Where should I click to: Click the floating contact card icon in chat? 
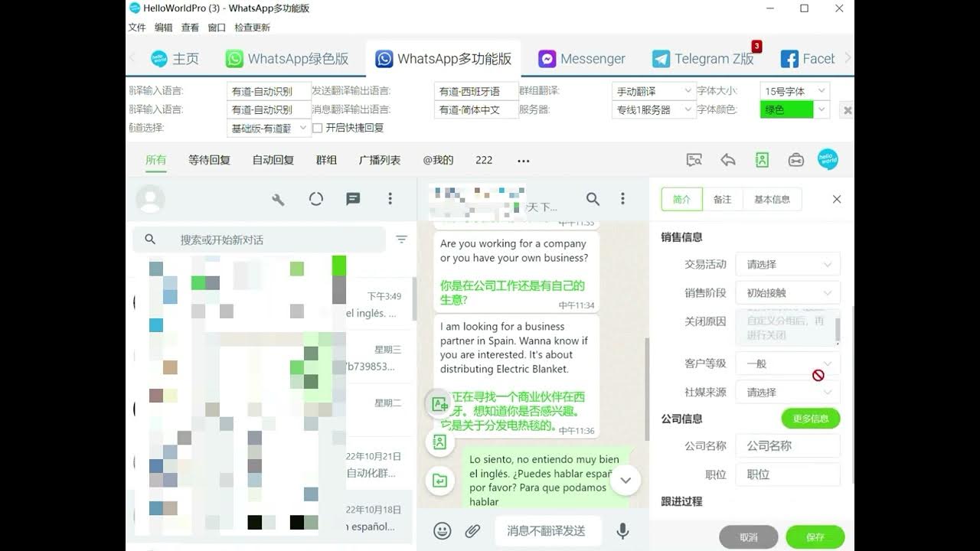440,442
